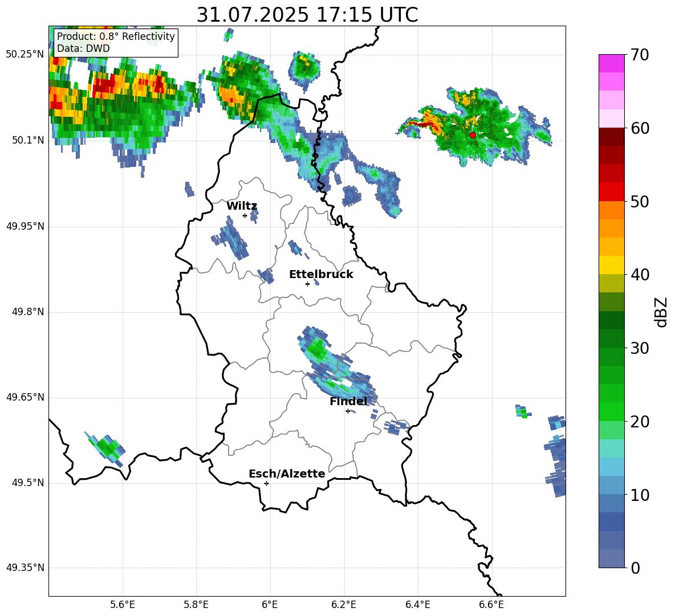Click the magenta top colorbar segment
Viewport: 675px width, 616px height.
point(612,64)
